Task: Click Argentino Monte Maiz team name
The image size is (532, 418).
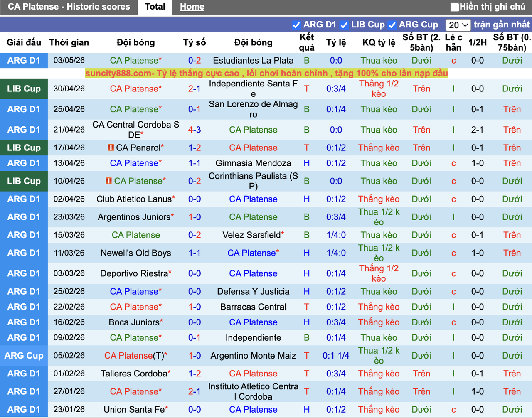Action: (253, 356)
